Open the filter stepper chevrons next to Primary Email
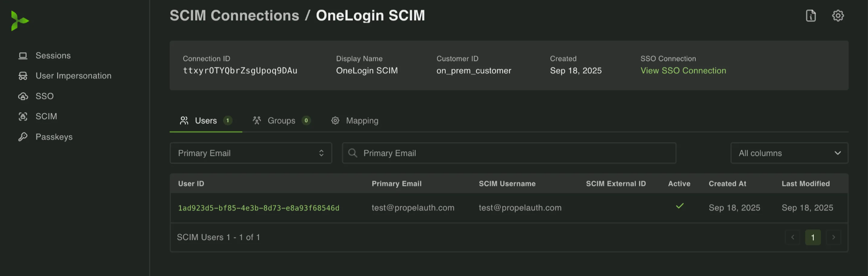This screenshot has height=276, width=868. 322,153
